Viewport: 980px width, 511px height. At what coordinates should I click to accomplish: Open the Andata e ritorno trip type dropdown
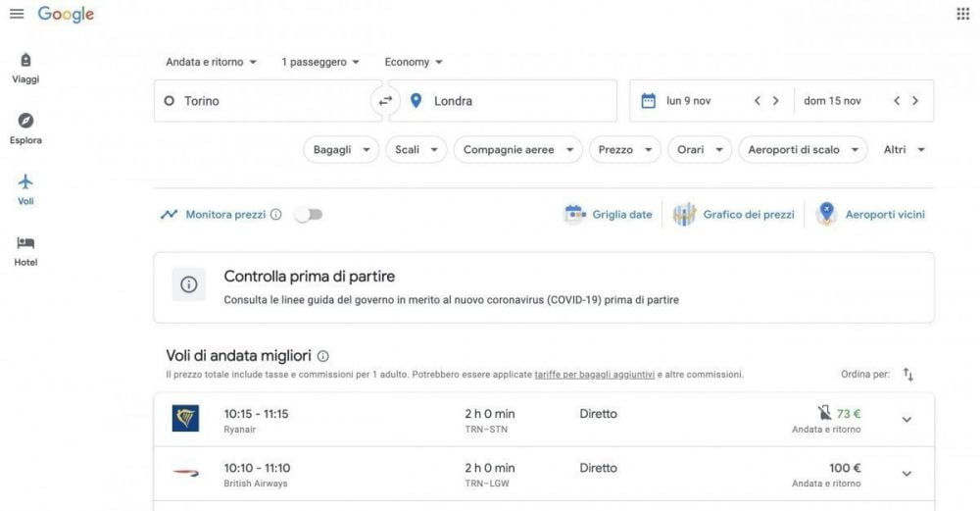(212, 62)
